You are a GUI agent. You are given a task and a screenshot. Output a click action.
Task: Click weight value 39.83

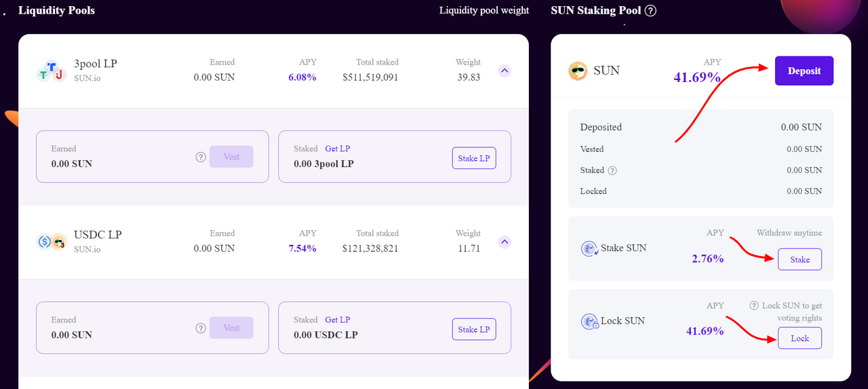tap(469, 77)
